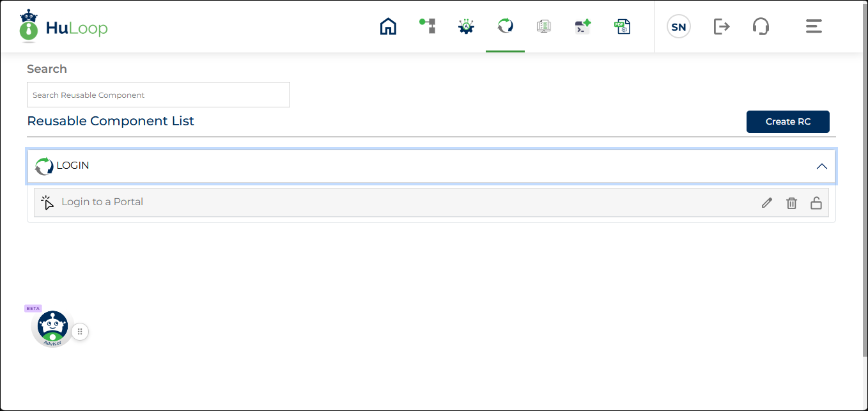Click the headset support icon
The height and width of the screenshot is (411, 868).
(x=761, y=26)
